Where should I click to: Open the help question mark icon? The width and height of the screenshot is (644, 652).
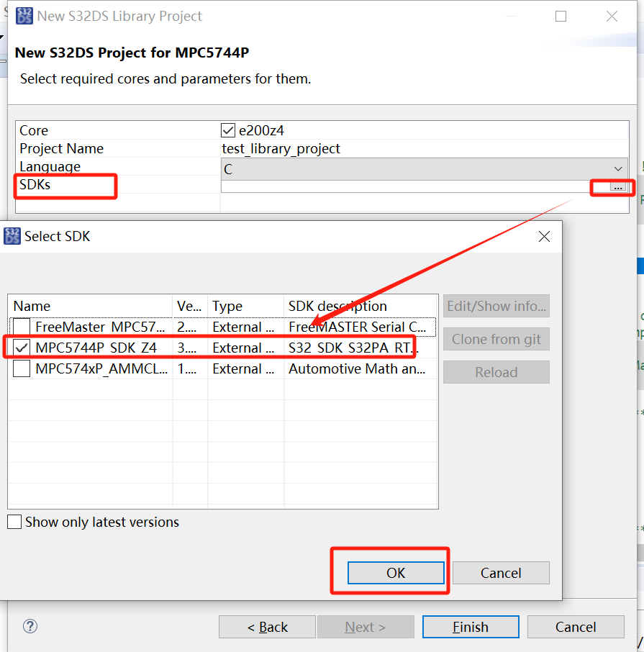pos(30,626)
